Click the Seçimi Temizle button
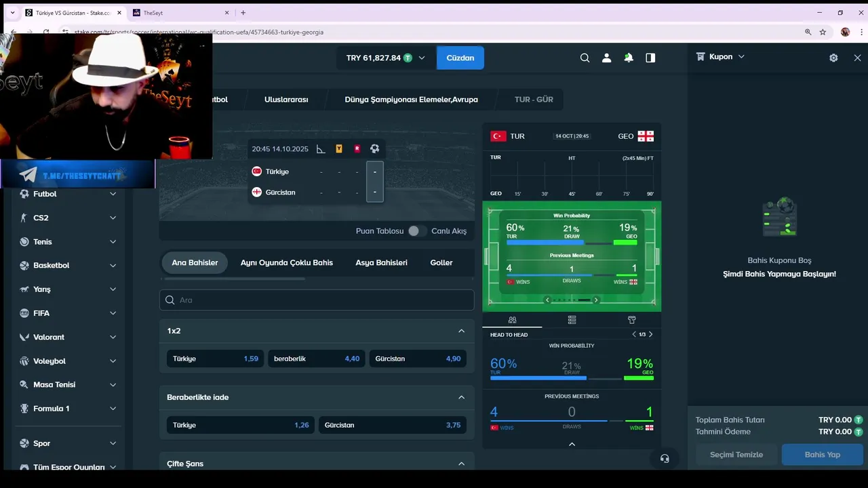The width and height of the screenshot is (868, 488). 736,455
